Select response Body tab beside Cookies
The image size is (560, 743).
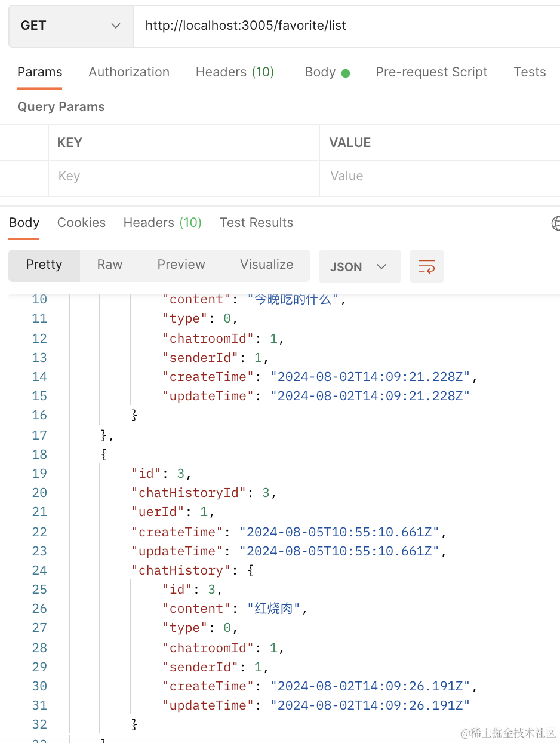[x=24, y=223]
